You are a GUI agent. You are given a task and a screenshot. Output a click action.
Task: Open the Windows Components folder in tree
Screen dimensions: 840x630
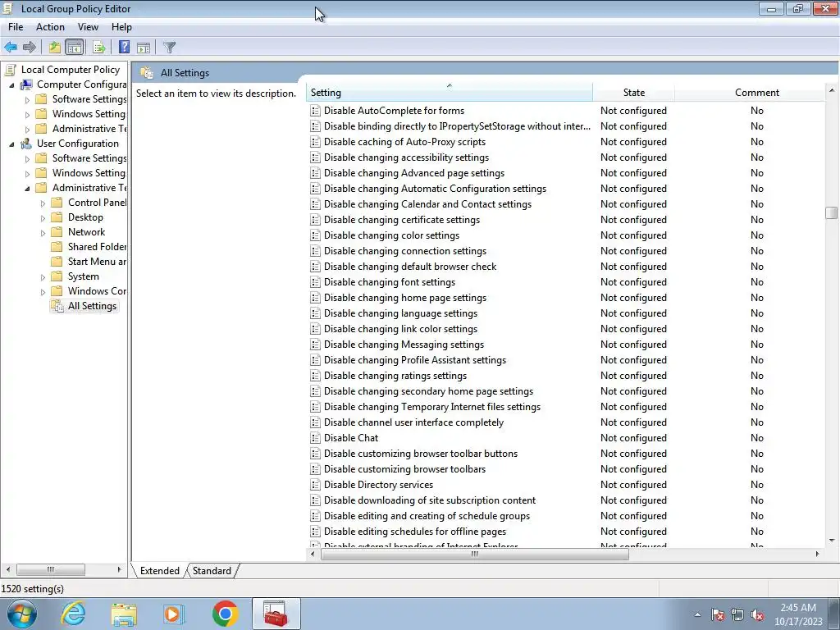(97, 291)
